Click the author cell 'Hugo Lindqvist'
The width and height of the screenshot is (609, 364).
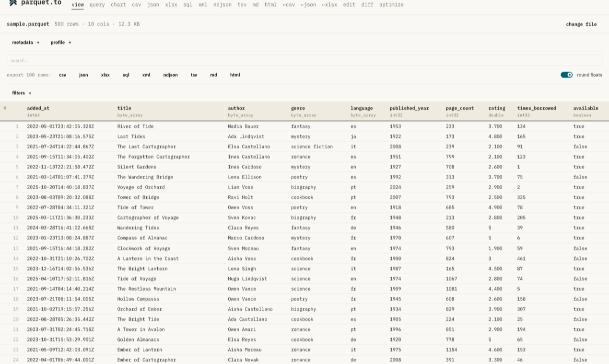tap(247, 279)
